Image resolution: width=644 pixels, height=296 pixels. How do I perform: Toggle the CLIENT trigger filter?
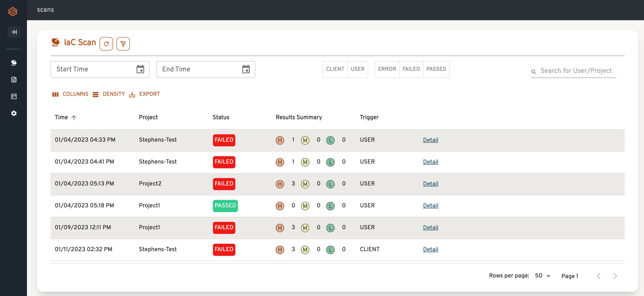pyautogui.click(x=335, y=69)
